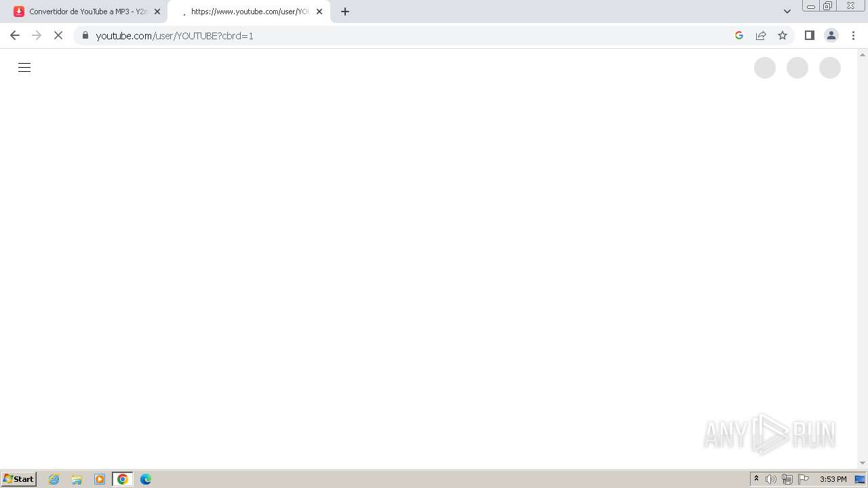Click the disabled forward navigation arrow
This screenshot has height=488, width=868.
coord(37,35)
